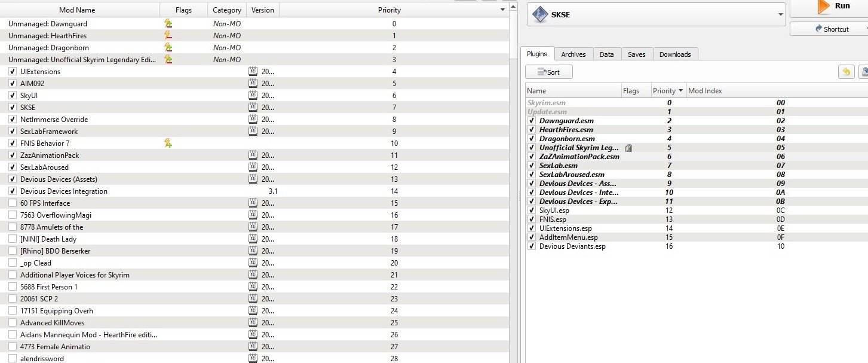Uncheck the UIExtensions mod

pos(13,71)
